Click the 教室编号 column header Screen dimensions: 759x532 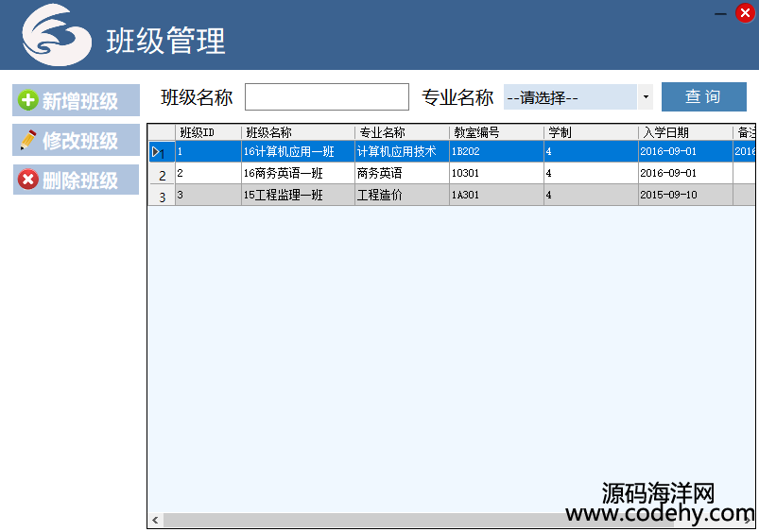496,132
